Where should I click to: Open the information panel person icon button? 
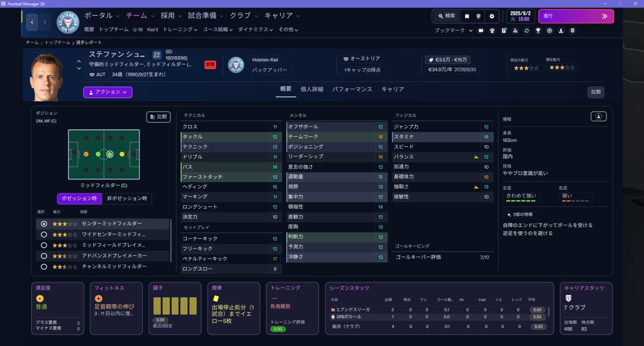coord(599,116)
